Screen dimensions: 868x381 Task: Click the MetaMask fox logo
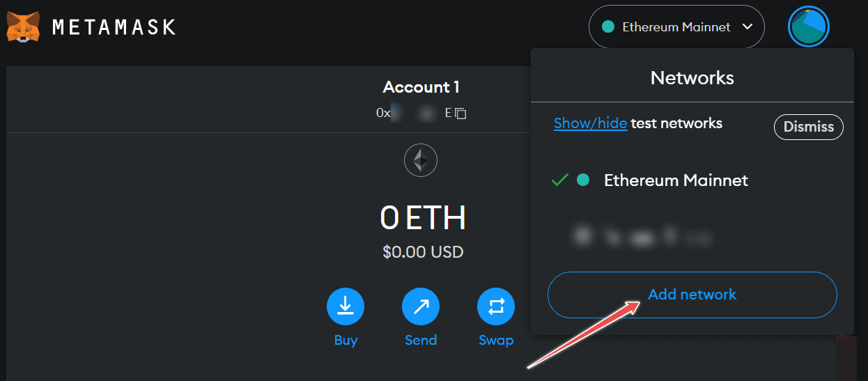click(x=23, y=26)
